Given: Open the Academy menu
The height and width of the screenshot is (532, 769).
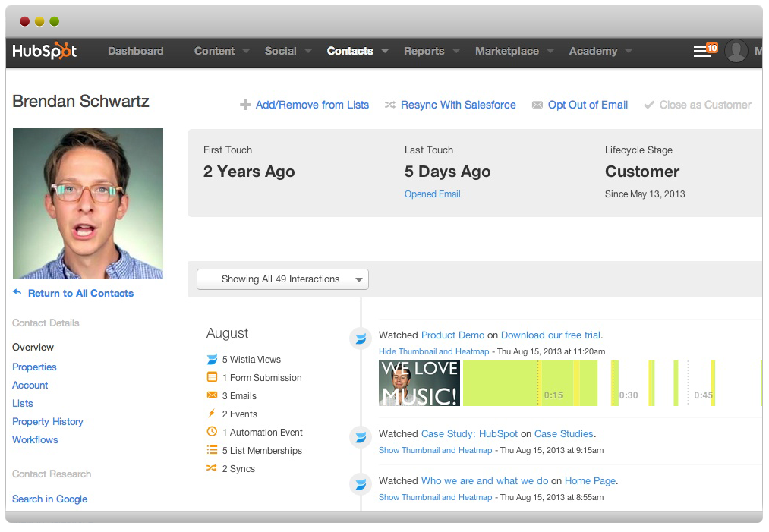Looking at the screenshot, I should pyautogui.click(x=594, y=51).
